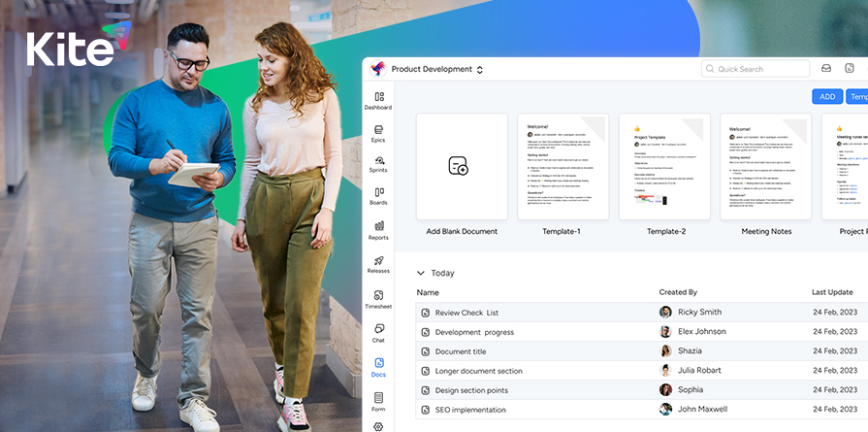Click the Kite logo
The height and width of the screenshot is (432, 868).
coord(78,45)
